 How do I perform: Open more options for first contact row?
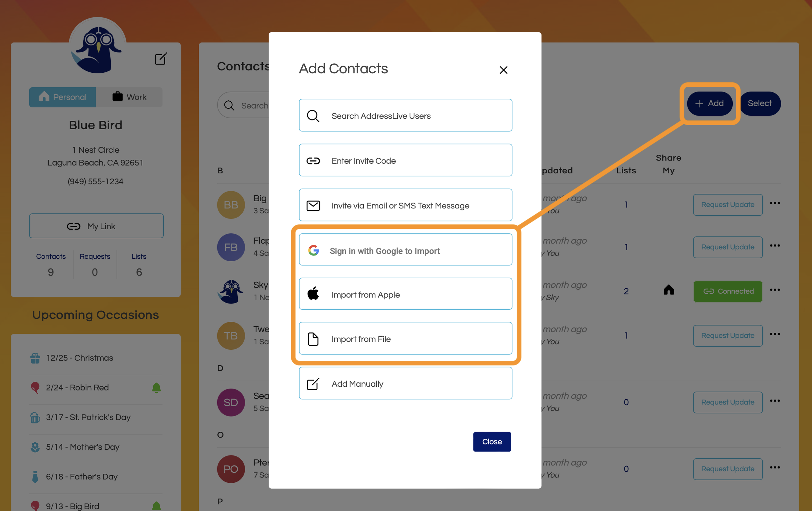tap(775, 203)
